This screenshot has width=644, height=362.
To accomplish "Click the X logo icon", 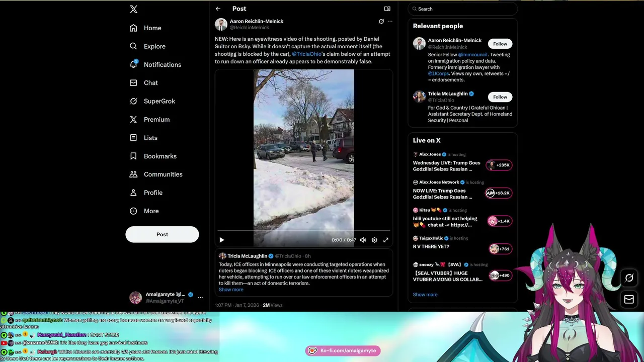I will (x=133, y=9).
